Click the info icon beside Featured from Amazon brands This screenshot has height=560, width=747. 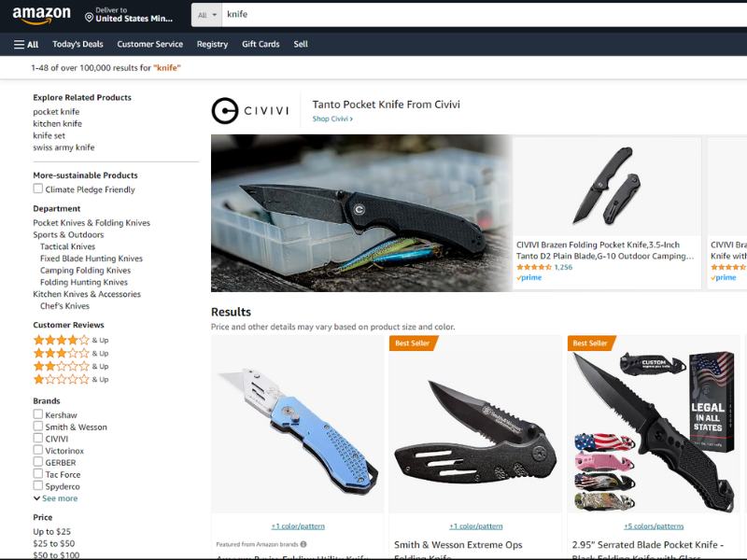click(x=303, y=544)
